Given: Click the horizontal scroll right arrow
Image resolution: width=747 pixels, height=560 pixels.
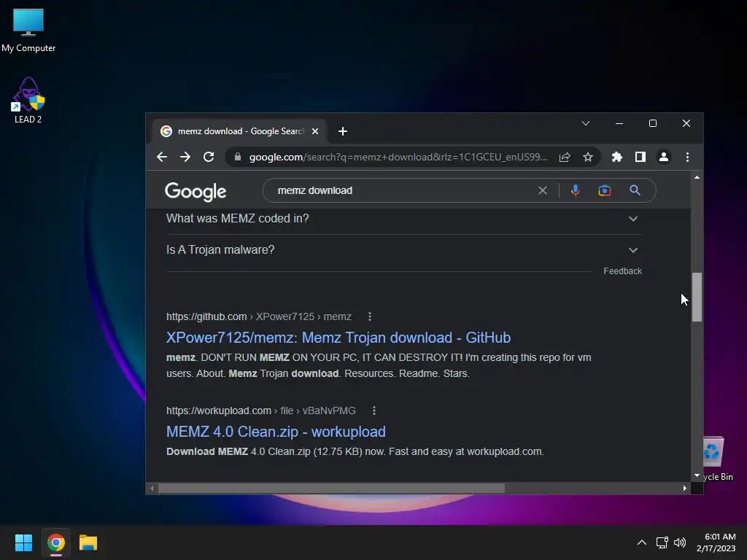Looking at the screenshot, I should tap(685, 488).
